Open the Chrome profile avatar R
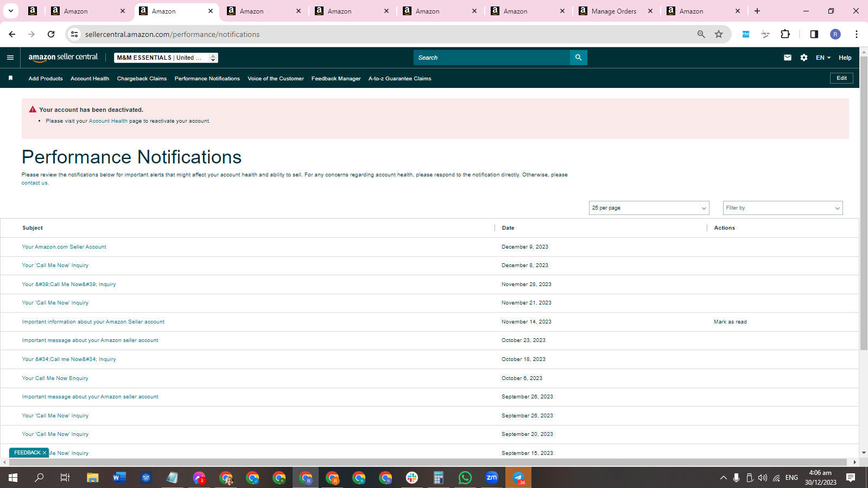The image size is (868, 488). click(835, 34)
